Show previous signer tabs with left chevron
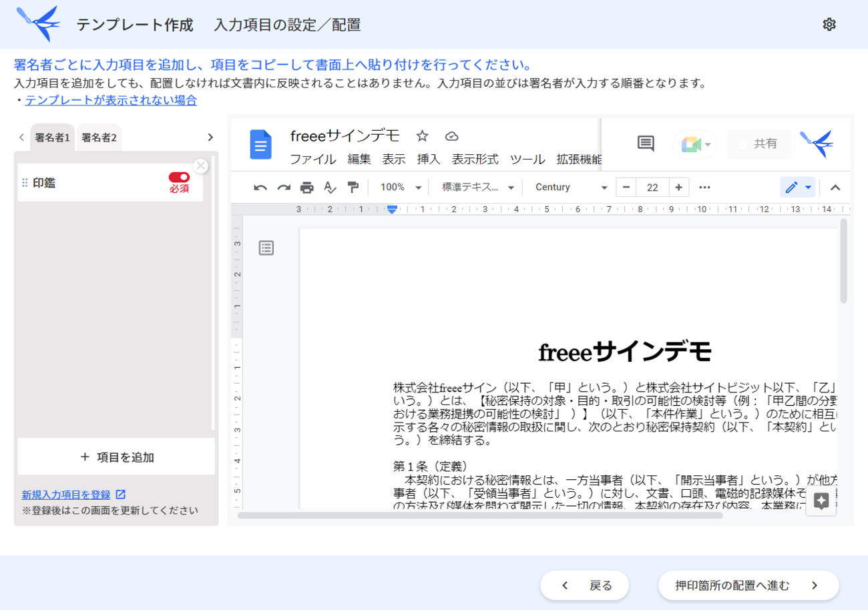This screenshot has height=610, width=868. click(x=21, y=137)
